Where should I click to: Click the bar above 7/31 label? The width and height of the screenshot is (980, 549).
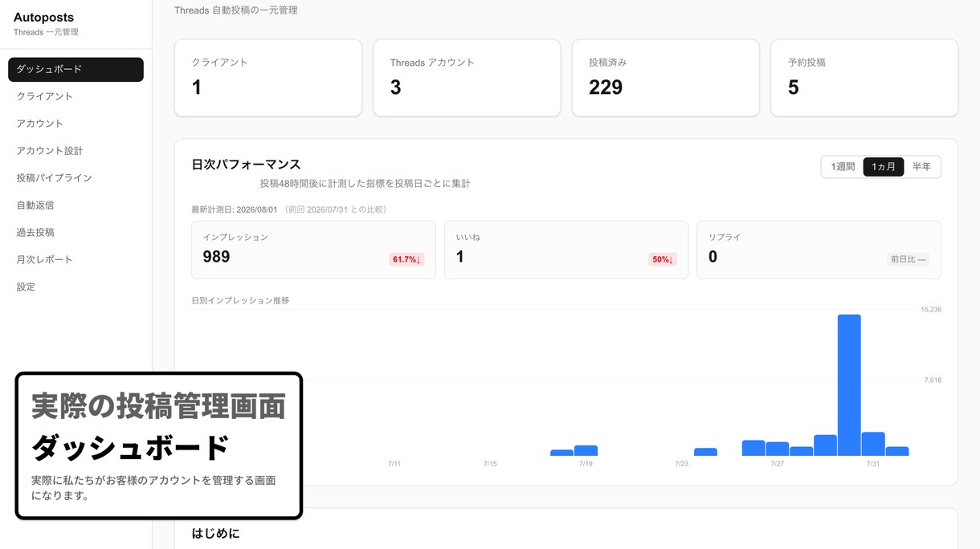click(873, 444)
